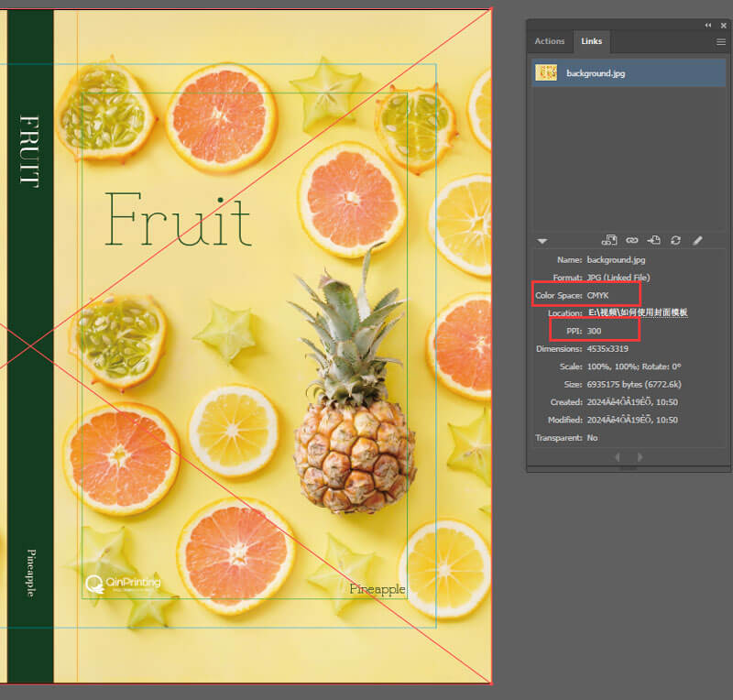Click the Transparent value No
Viewport: 733px width, 700px height.
pyautogui.click(x=592, y=438)
